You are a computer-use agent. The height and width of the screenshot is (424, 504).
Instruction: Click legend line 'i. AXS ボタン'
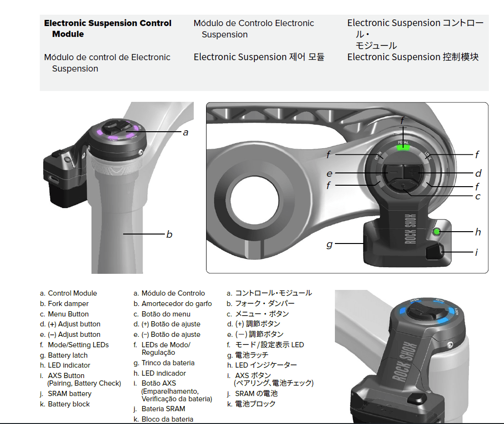249,376
